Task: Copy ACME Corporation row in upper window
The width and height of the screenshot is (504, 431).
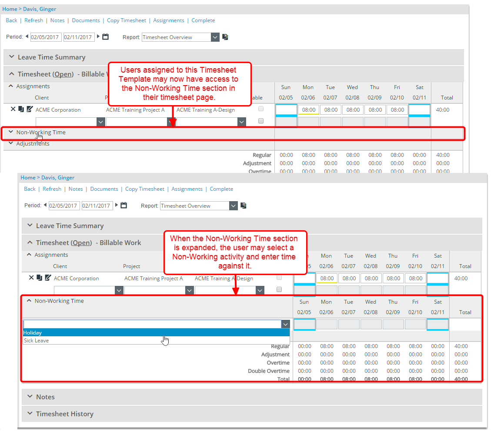Action: click(21, 109)
